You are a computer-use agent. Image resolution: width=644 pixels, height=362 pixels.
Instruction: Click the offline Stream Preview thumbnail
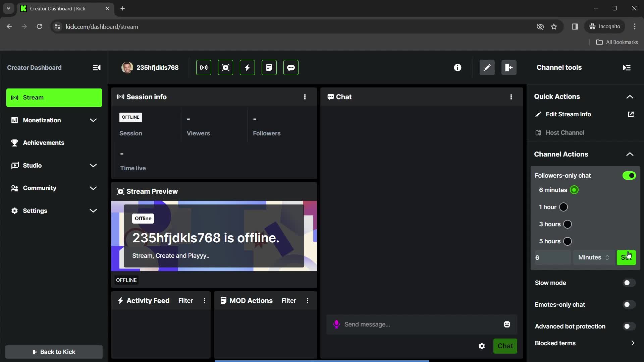tap(214, 236)
